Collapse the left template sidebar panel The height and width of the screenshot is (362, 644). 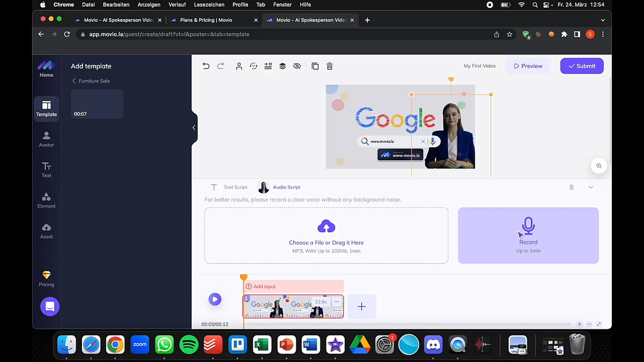click(193, 128)
